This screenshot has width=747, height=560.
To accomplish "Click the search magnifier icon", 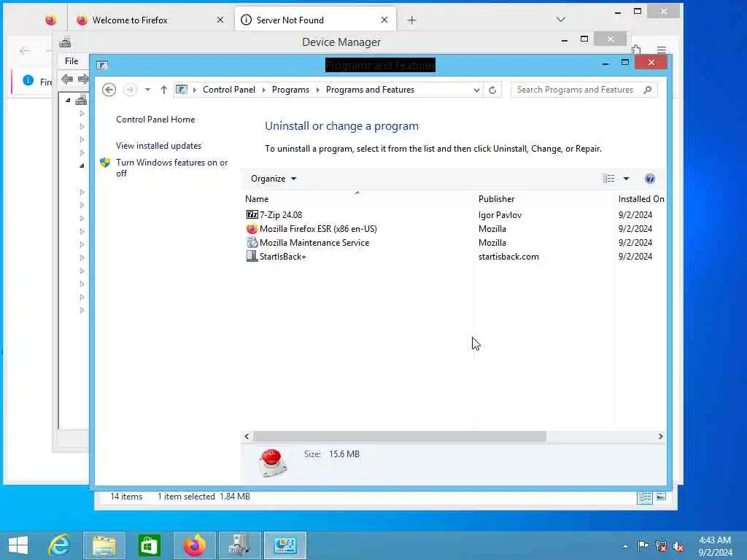I will click(x=647, y=90).
